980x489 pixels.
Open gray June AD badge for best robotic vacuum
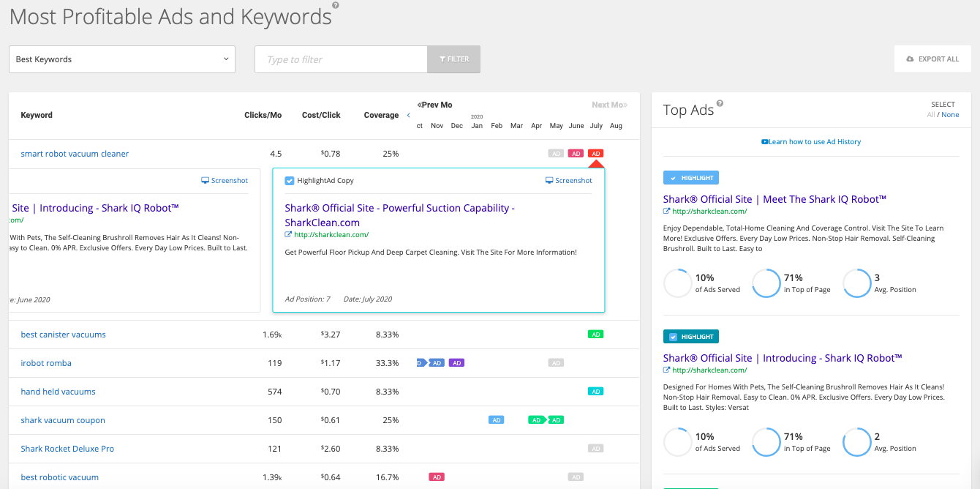pyautogui.click(x=576, y=477)
